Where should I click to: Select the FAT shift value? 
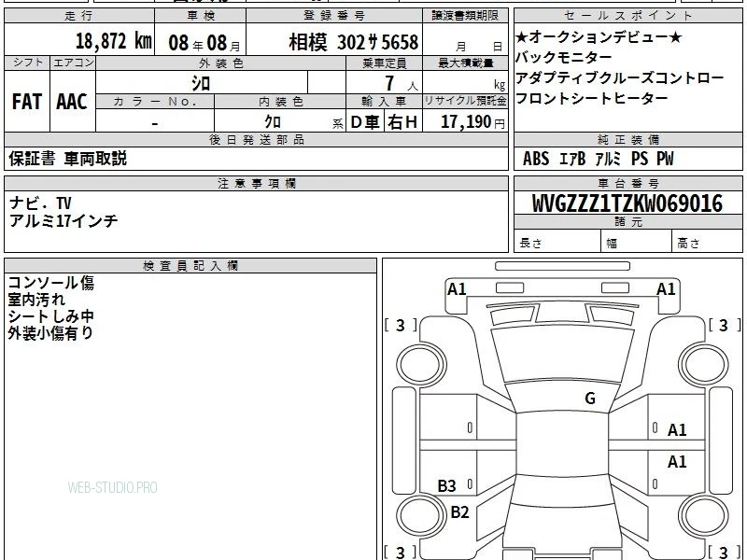point(27,102)
